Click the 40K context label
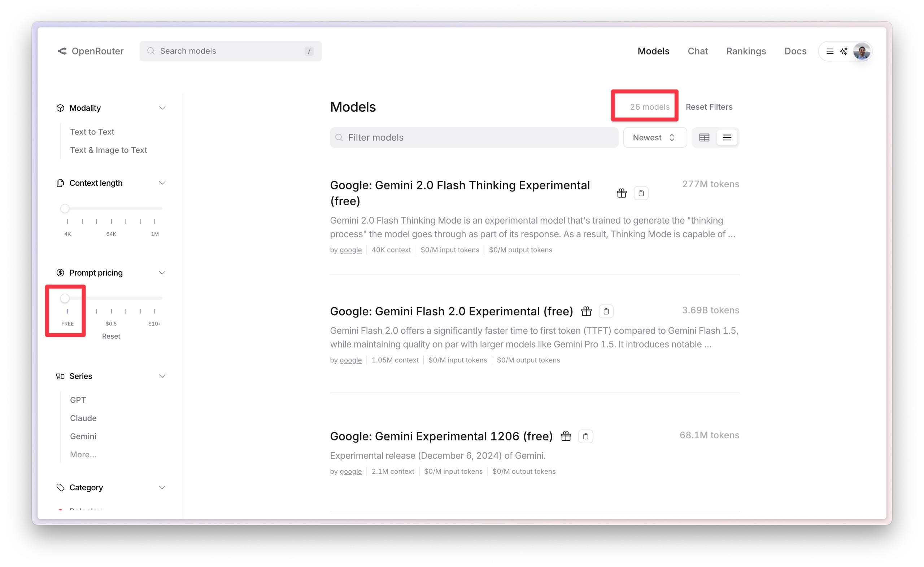The width and height of the screenshot is (924, 567). pos(391,250)
